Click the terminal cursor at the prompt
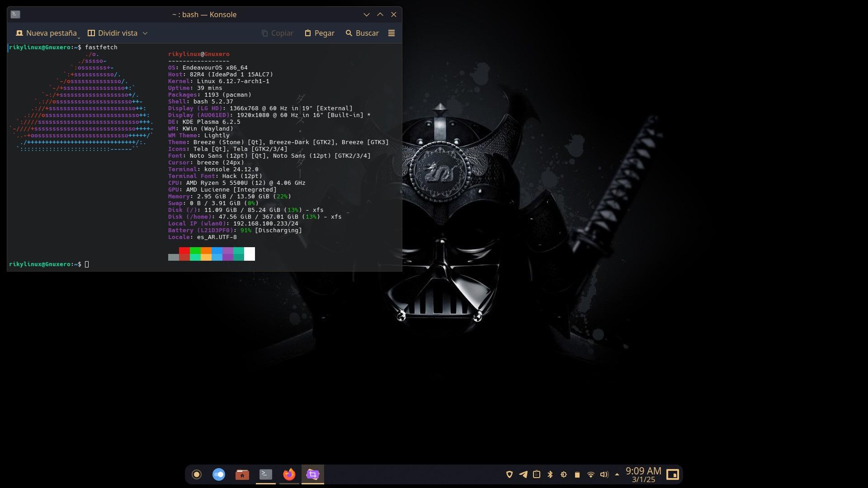 [x=87, y=264]
